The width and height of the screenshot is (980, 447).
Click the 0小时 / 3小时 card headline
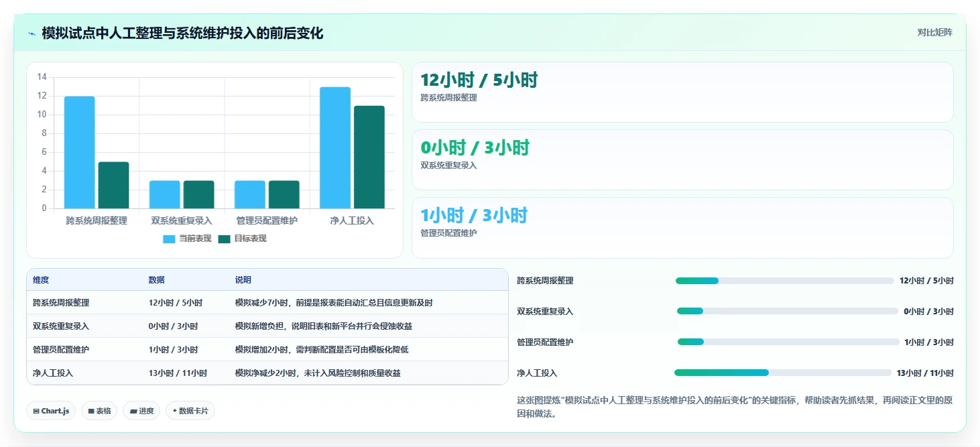point(475,148)
